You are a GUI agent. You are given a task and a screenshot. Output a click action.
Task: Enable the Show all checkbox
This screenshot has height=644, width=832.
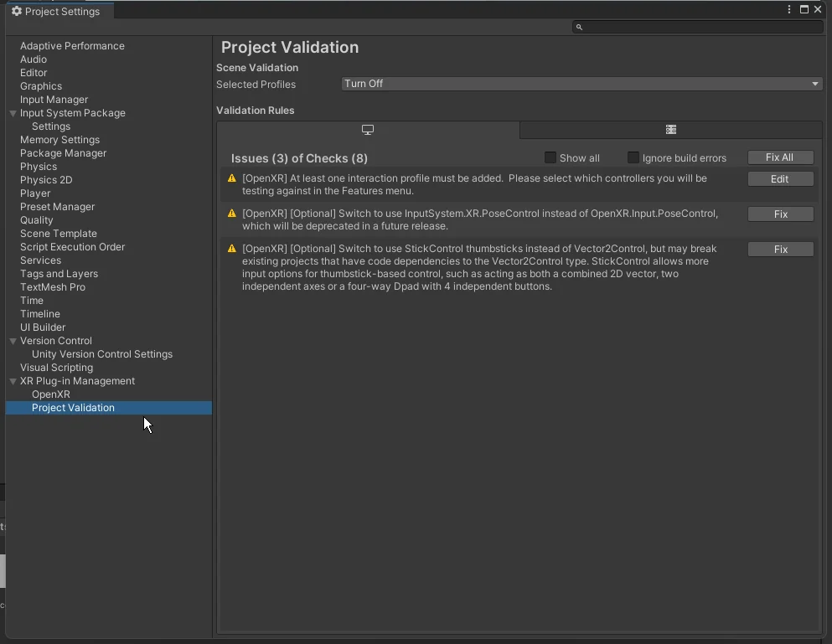550,157
